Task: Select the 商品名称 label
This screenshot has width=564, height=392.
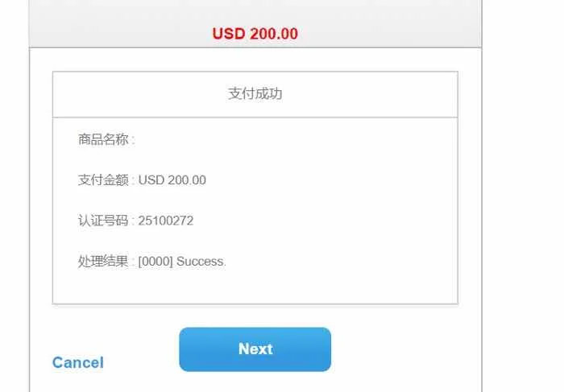Action: pyautogui.click(x=103, y=139)
